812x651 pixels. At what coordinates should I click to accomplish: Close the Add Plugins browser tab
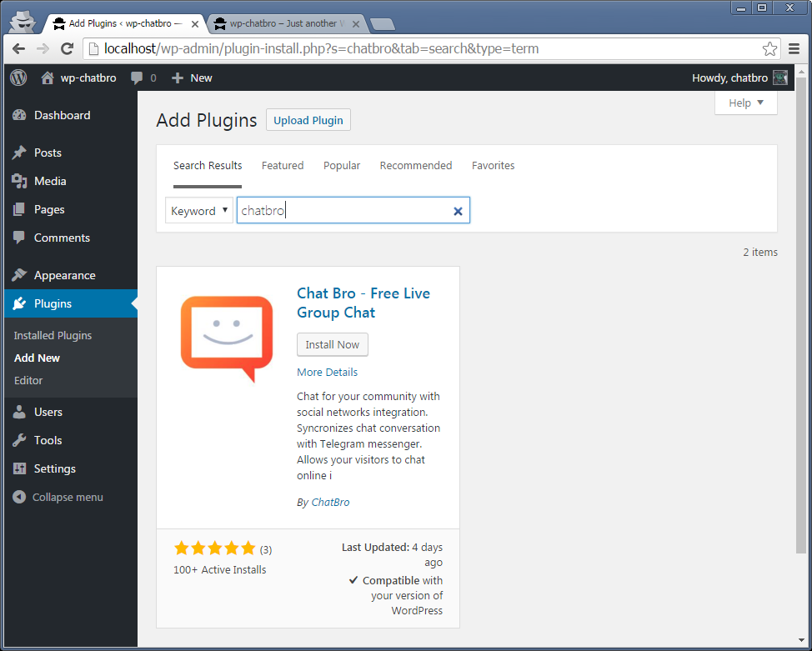(x=195, y=24)
